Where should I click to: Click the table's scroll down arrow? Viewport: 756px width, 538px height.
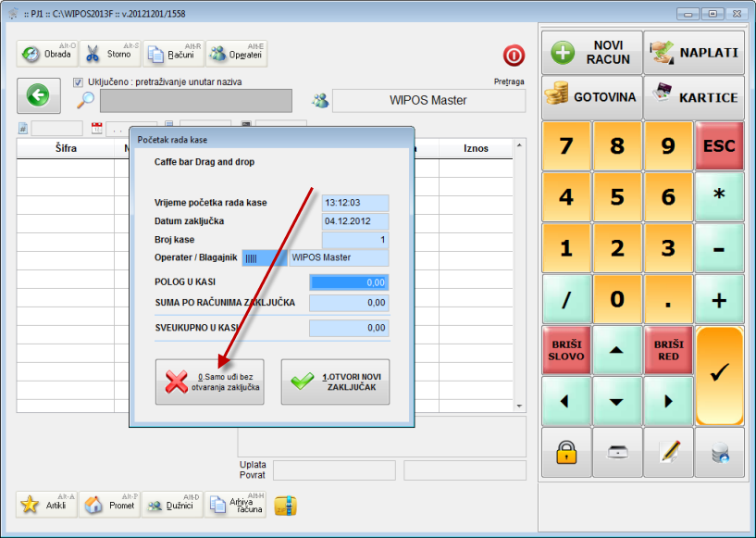click(x=519, y=406)
